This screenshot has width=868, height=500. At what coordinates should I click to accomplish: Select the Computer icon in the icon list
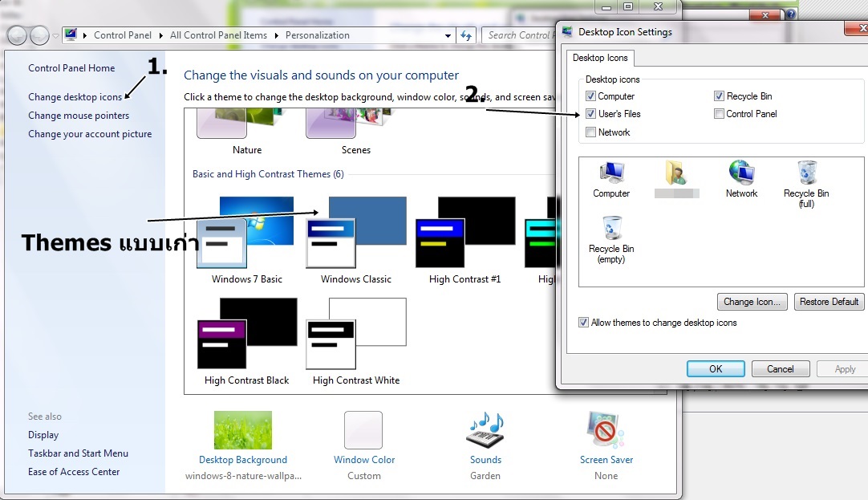611,173
